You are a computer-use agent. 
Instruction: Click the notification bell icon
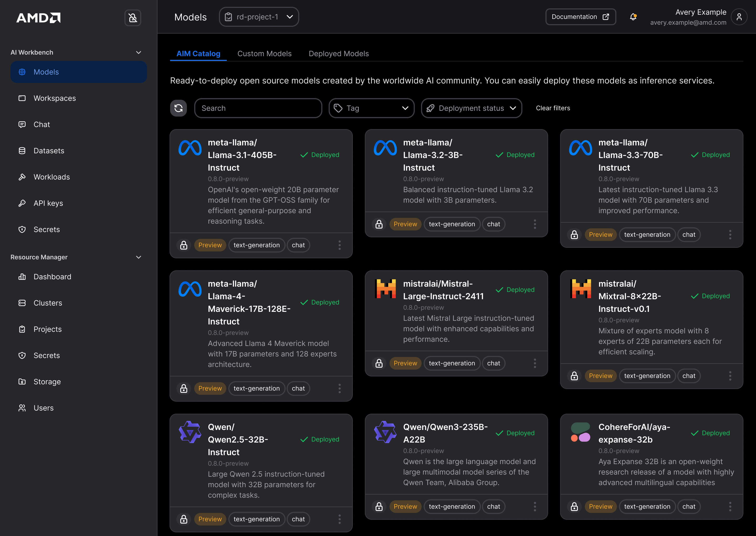[x=633, y=17]
